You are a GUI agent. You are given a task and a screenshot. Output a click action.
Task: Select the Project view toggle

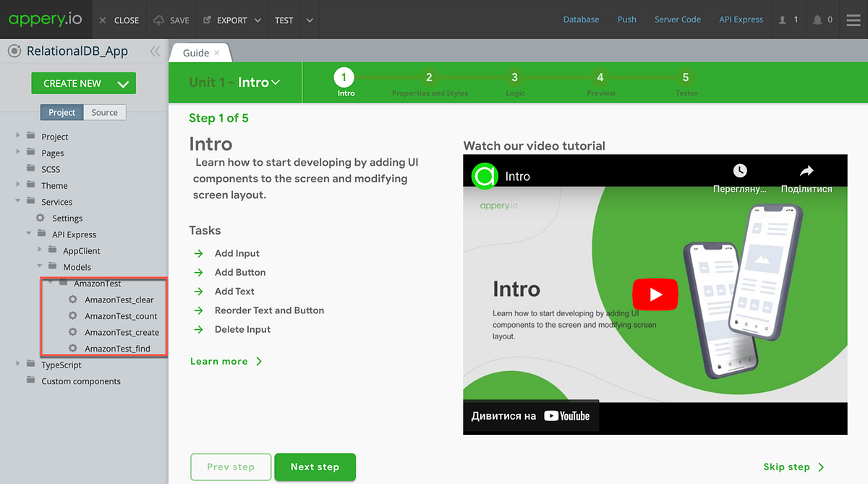[61, 112]
